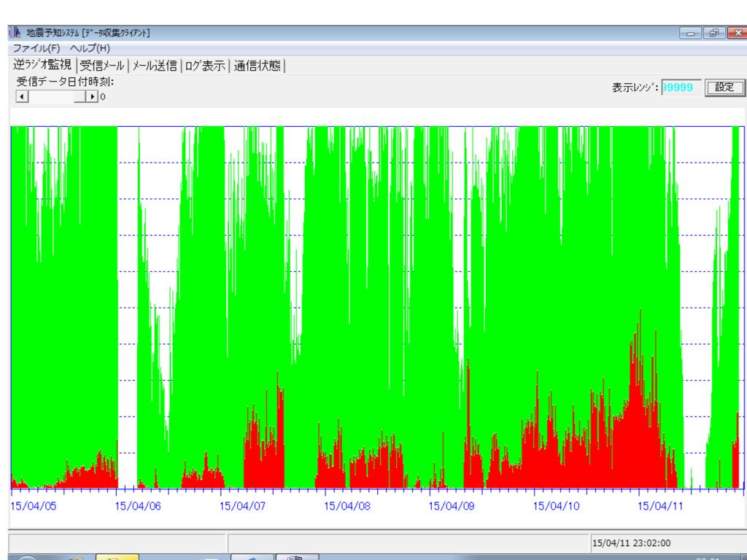Click the scrollbar right arrow
Screen dimensions: 747x560
[92, 97]
